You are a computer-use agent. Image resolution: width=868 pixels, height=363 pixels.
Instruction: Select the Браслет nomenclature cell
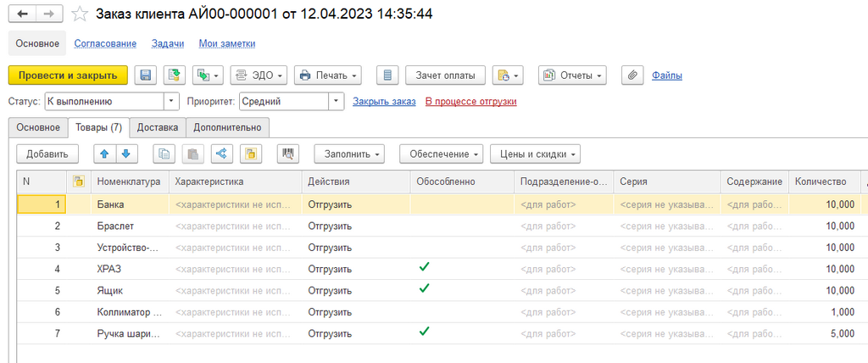[x=130, y=226]
